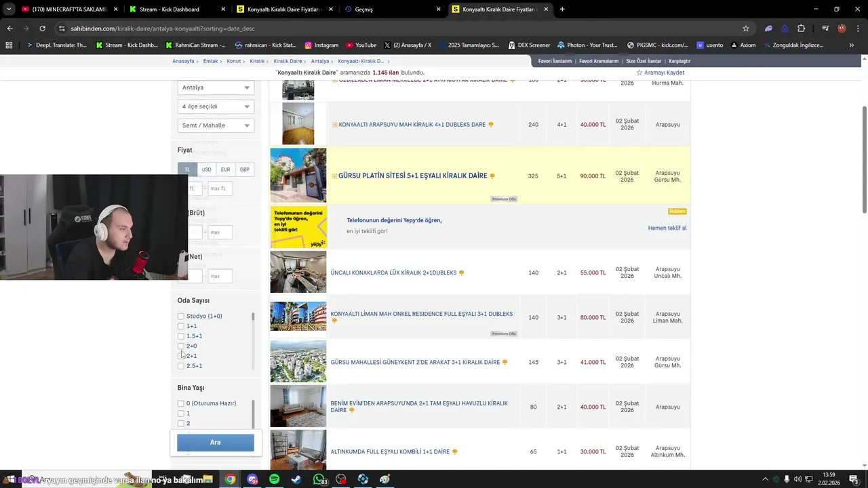Viewport: 868px width, 488px height.
Task: Check building age 1 checkbox
Action: (181, 413)
